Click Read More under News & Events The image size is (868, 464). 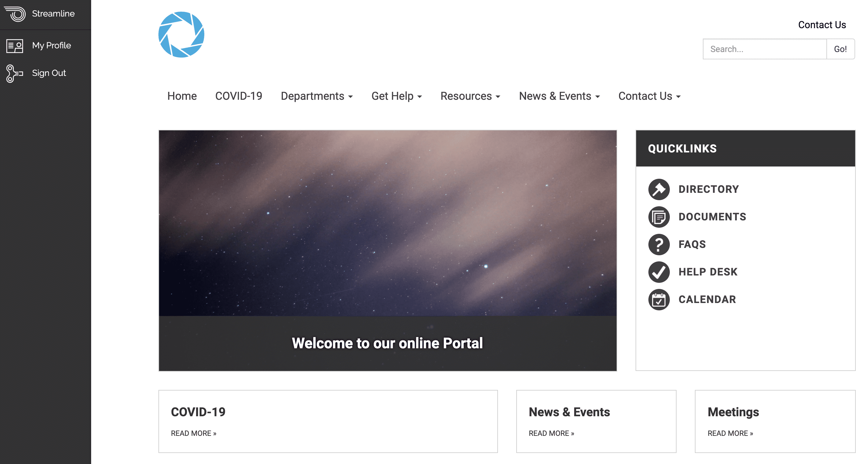[551, 433]
